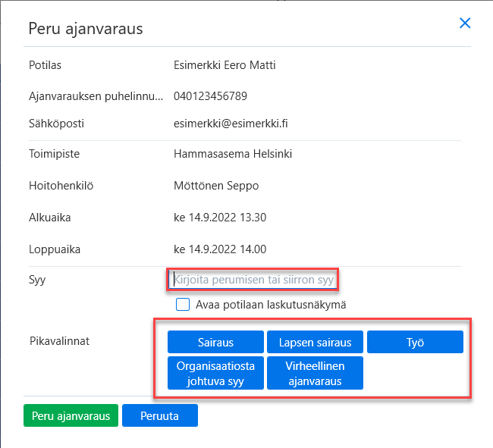Focus the Syy cancellation reason field
This screenshot has width=493, height=448.
[253, 279]
